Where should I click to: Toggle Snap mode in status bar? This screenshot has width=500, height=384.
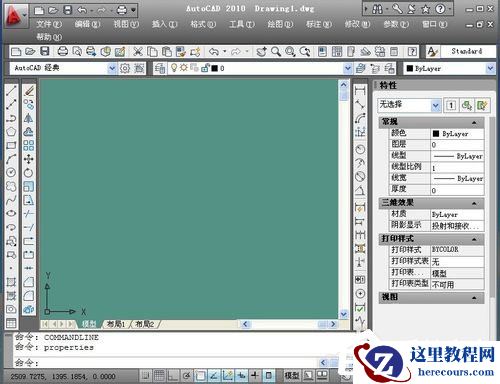point(145,376)
